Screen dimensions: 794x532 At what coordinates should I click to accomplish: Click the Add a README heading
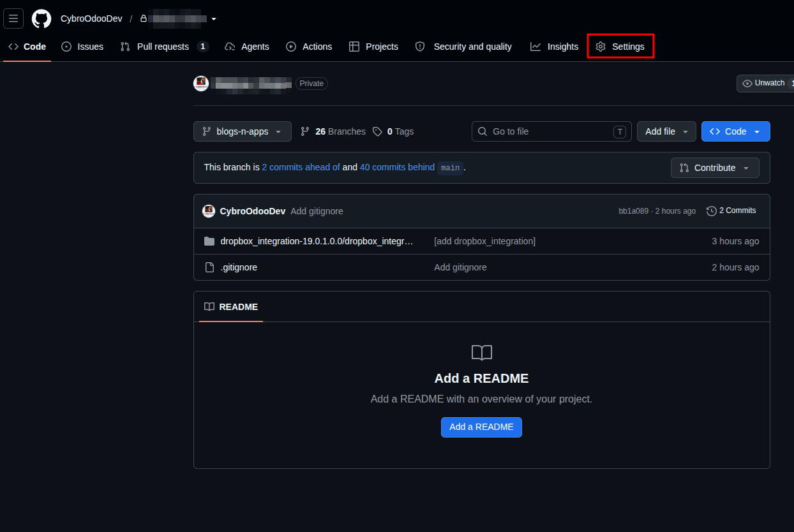[x=482, y=378]
